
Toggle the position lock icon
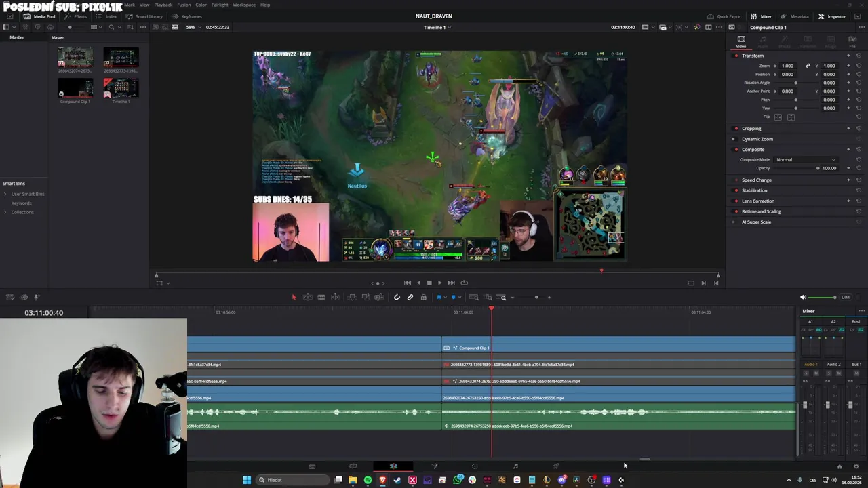[x=424, y=297]
